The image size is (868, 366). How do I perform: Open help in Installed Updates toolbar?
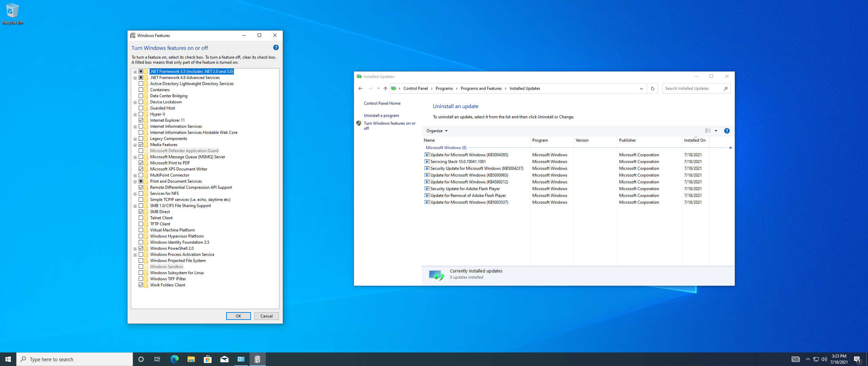pyautogui.click(x=727, y=131)
